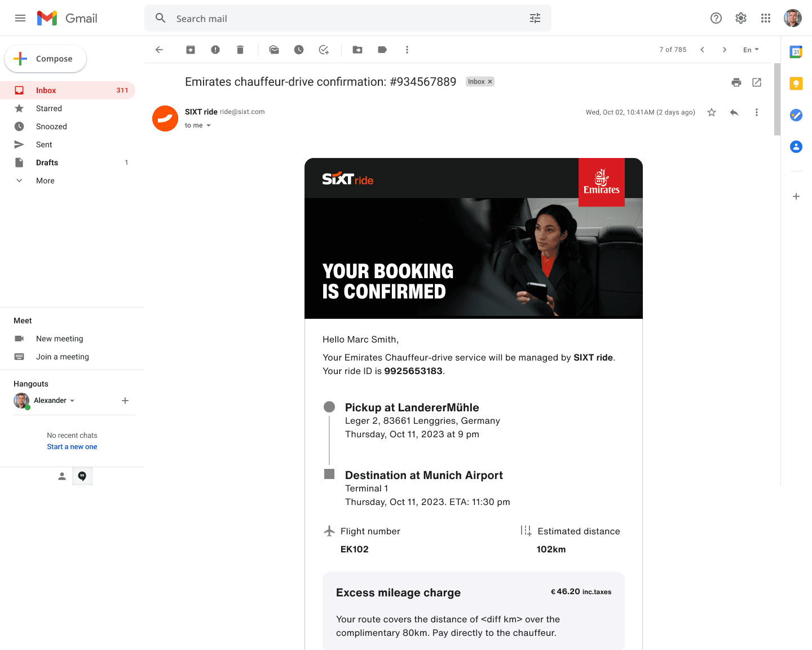
Task: Archive this email
Action: pos(191,50)
